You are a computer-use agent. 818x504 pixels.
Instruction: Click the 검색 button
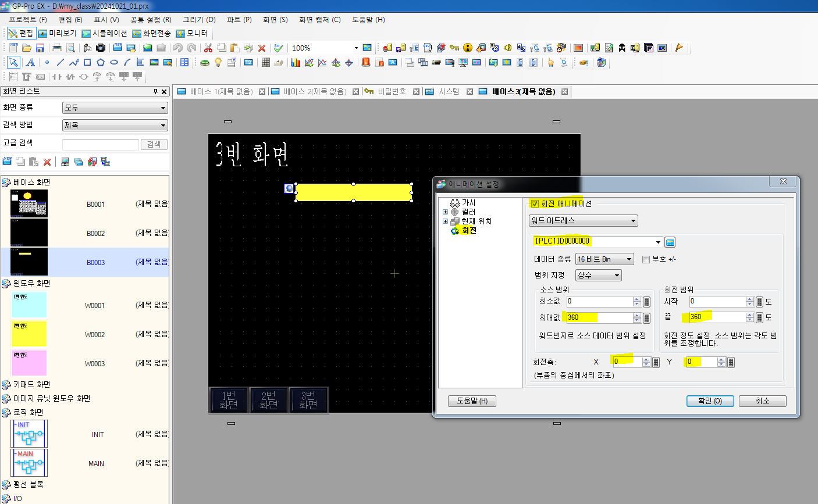pyautogui.click(x=154, y=144)
